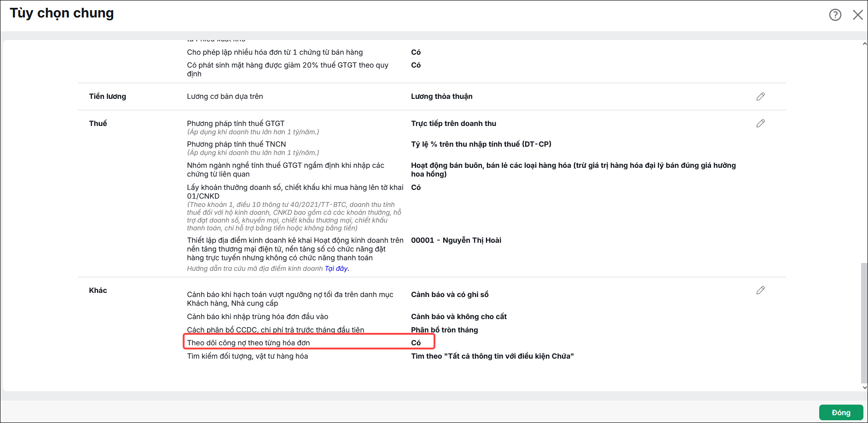Click the Tiền lương section heading
Image resolution: width=868 pixels, height=423 pixels.
[108, 97]
